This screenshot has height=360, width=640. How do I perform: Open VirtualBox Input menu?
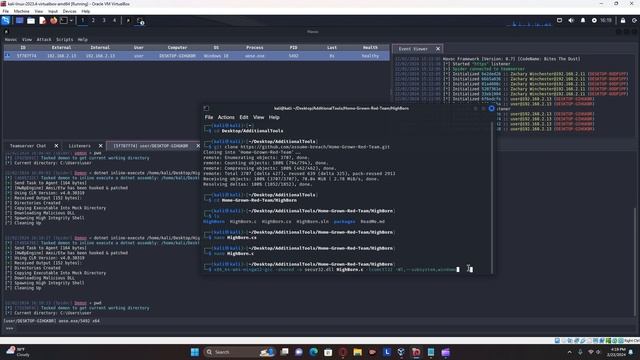click(53, 11)
